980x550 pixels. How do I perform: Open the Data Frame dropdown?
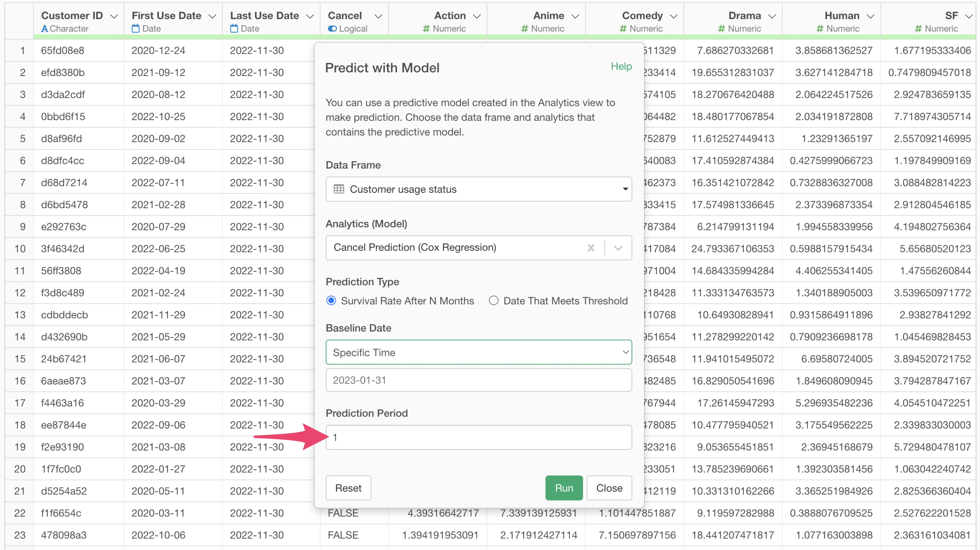point(625,189)
